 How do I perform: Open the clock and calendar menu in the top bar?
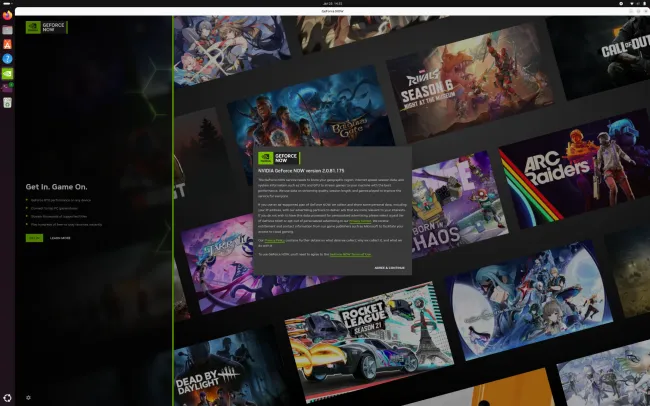point(324,3)
